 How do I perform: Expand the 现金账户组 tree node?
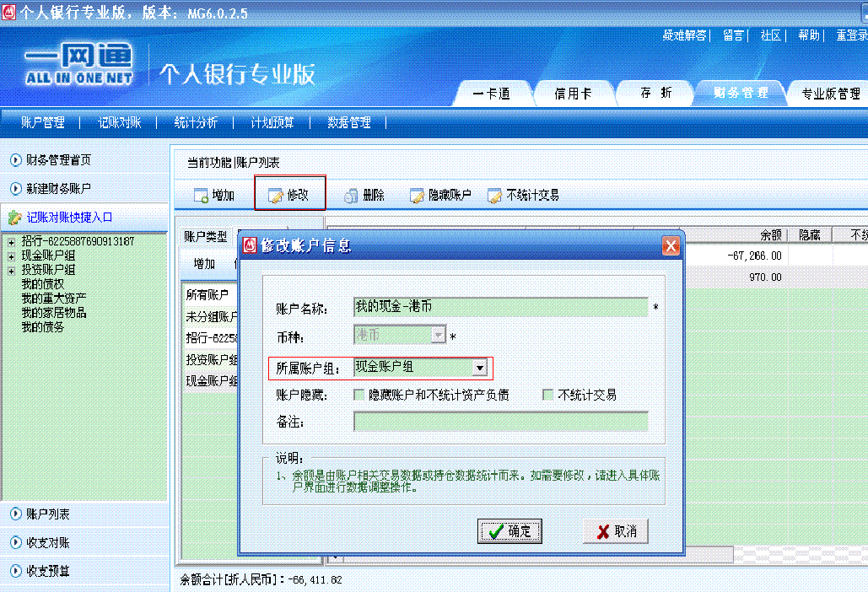point(12,256)
